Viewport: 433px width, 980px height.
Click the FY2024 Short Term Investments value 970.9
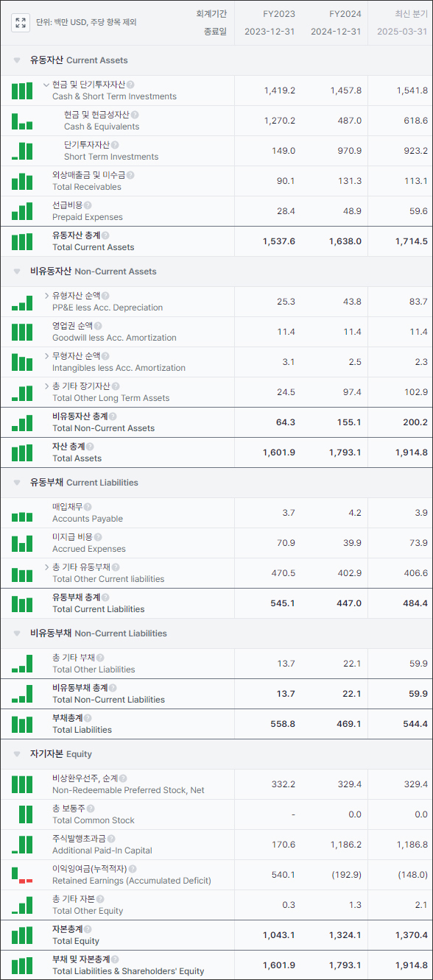click(x=349, y=151)
